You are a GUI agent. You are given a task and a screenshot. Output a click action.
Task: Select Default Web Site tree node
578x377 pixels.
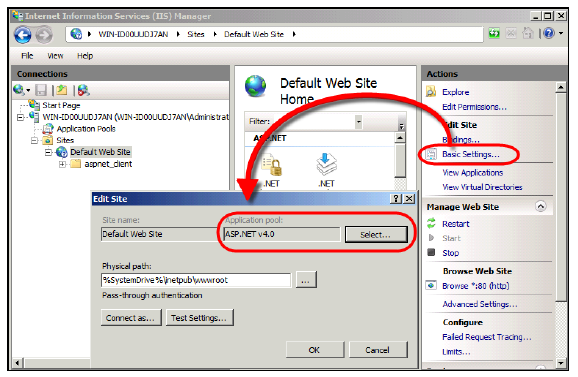100,152
